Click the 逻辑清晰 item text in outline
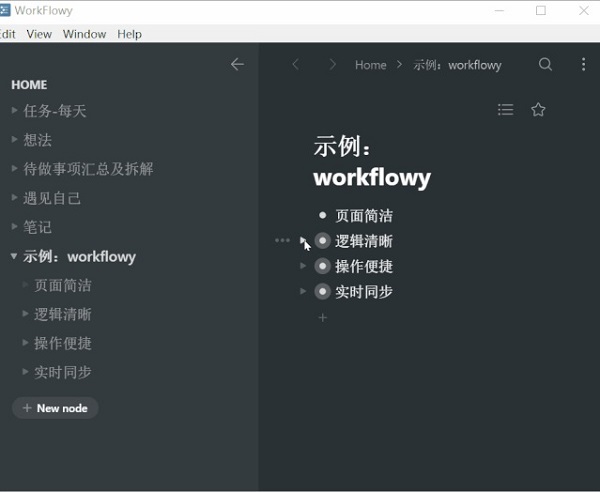 coord(364,241)
